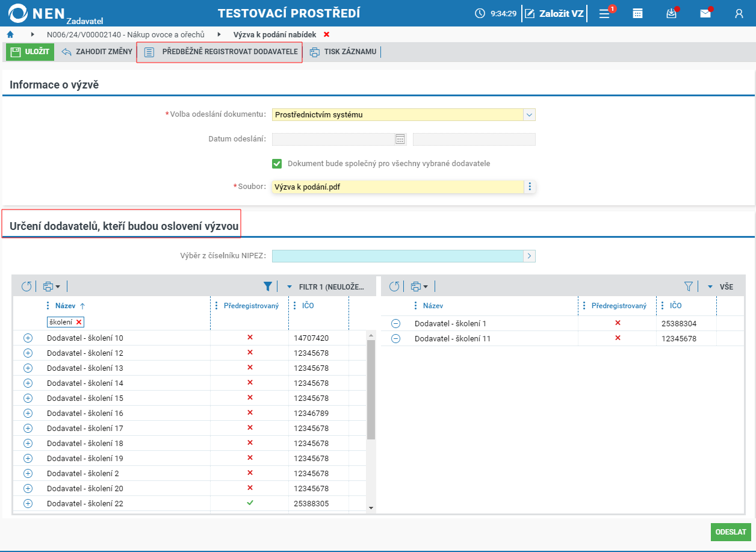Add Dodavatel - školení 14 to selection

pos(28,383)
